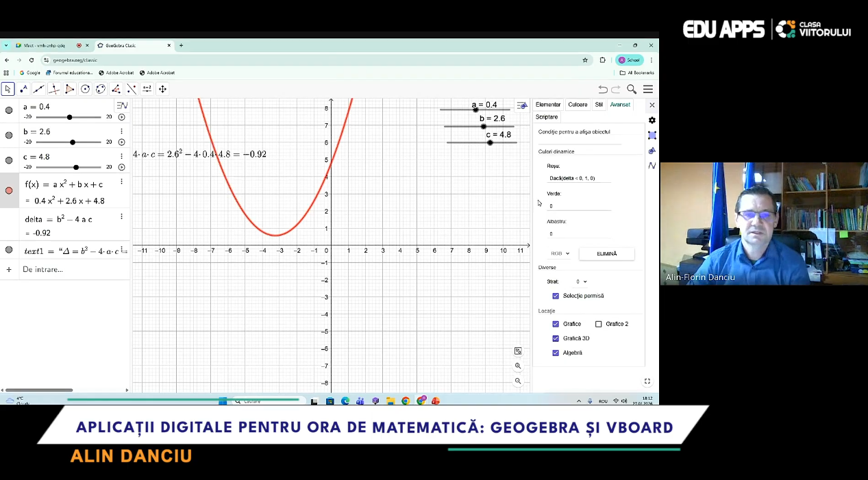Select the Slider a=2 tool
The width and height of the screenshot is (868, 480).
(x=147, y=89)
